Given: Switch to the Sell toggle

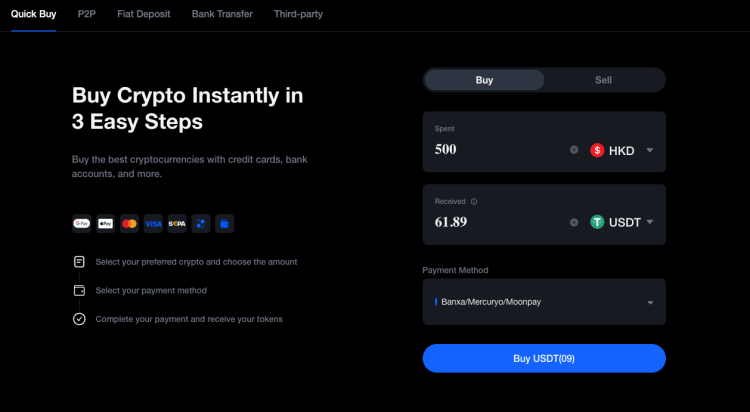Looking at the screenshot, I should click(604, 80).
